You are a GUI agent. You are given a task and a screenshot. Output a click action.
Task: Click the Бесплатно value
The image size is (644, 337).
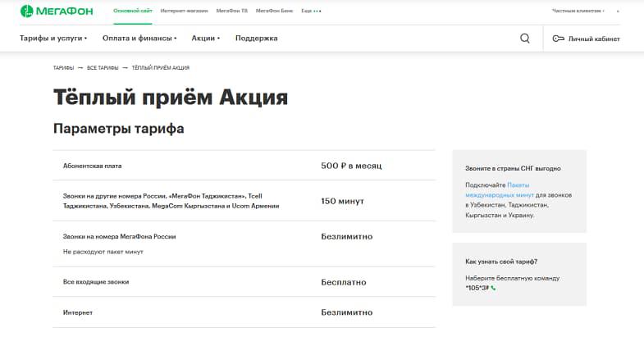click(344, 282)
